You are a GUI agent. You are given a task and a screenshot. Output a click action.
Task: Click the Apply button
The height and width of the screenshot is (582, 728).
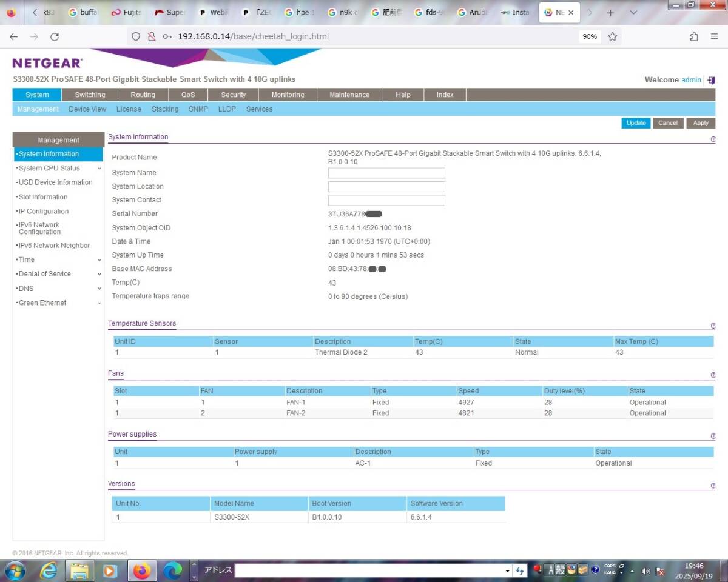point(701,123)
